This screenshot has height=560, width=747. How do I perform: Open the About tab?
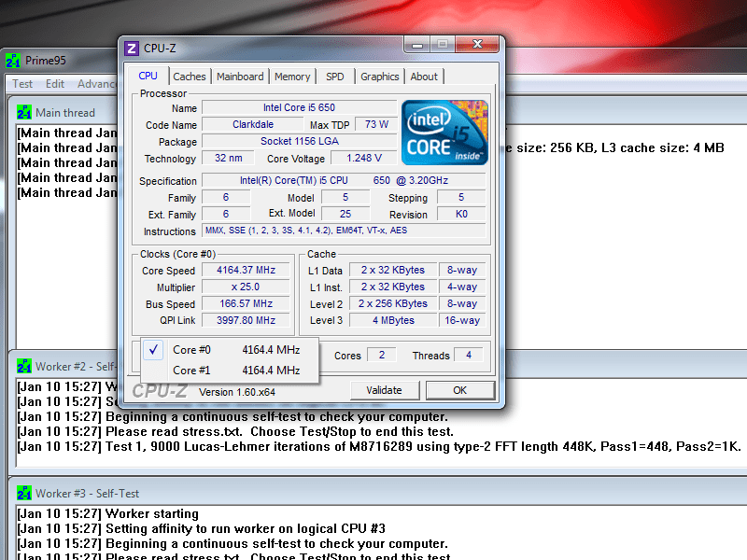pos(424,77)
